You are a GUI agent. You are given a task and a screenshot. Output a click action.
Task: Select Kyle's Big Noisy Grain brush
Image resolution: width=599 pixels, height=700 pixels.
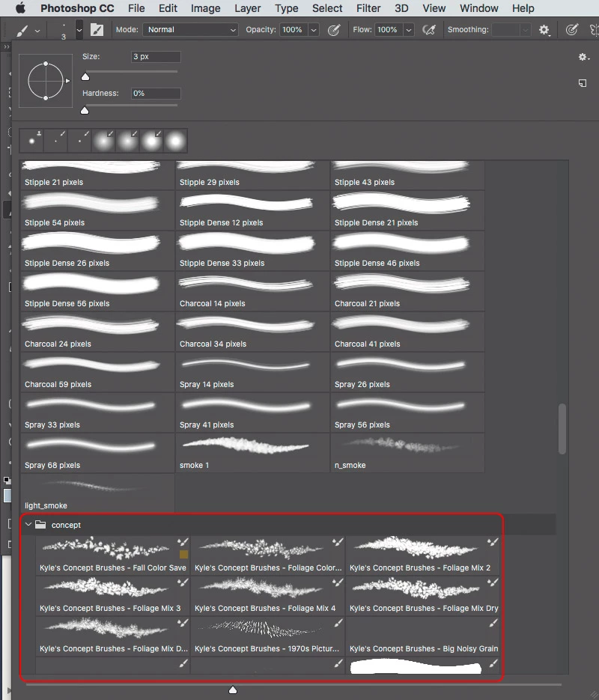point(423,636)
